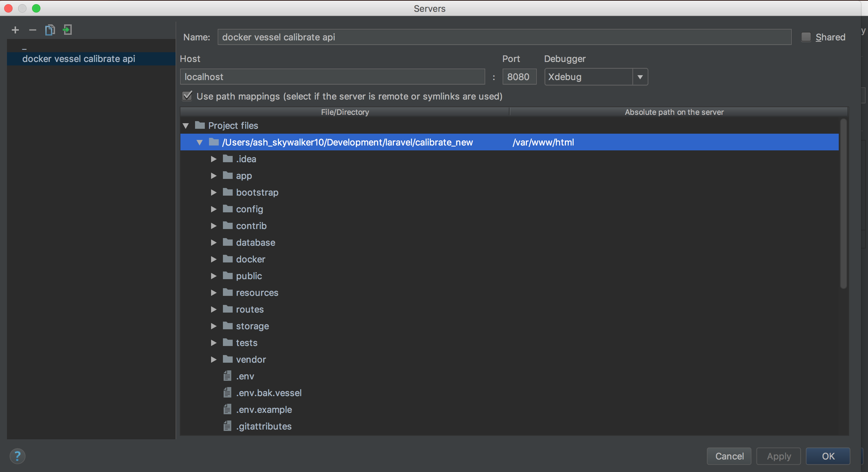The height and width of the screenshot is (472, 868).
Task: Expand the database folder
Action: (x=214, y=242)
